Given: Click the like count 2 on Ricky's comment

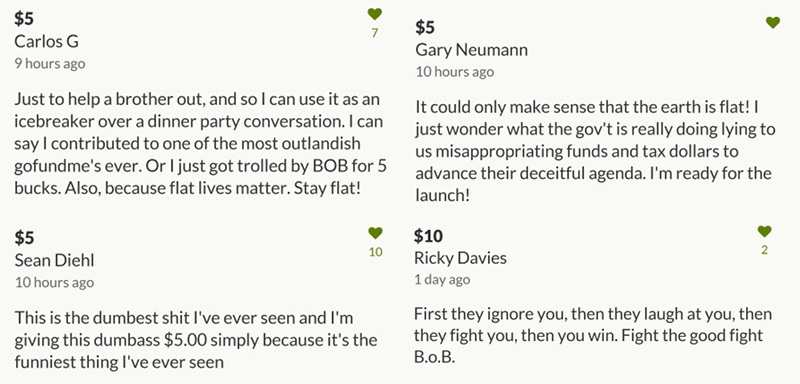Looking at the screenshot, I should tap(764, 250).
